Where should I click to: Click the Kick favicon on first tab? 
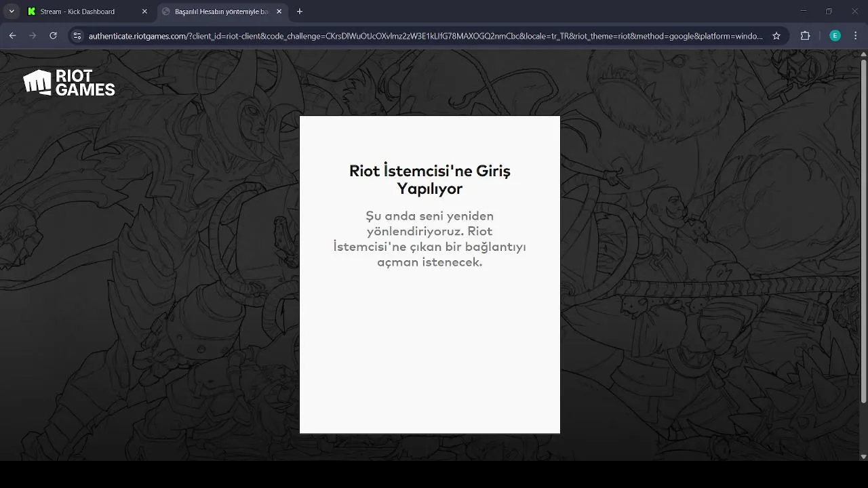click(32, 12)
